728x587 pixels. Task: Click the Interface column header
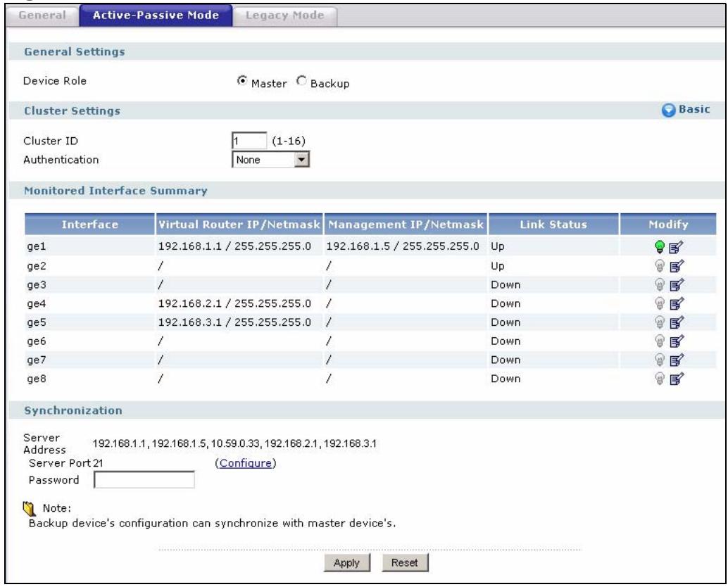point(89,225)
